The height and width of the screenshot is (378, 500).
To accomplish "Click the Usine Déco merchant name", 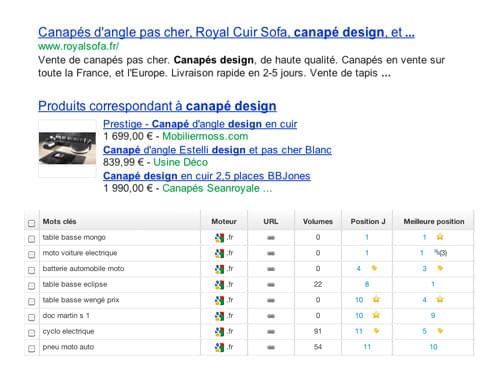I will click(x=180, y=162).
